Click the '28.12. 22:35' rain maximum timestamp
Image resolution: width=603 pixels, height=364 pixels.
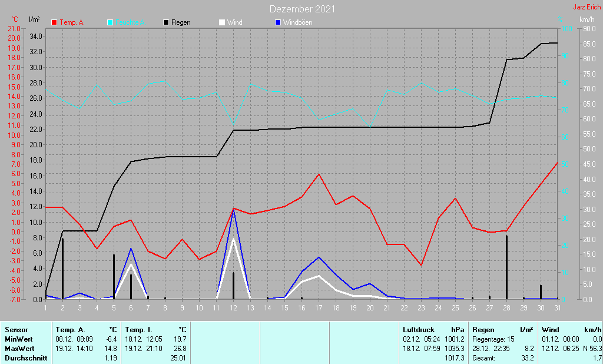491,349
